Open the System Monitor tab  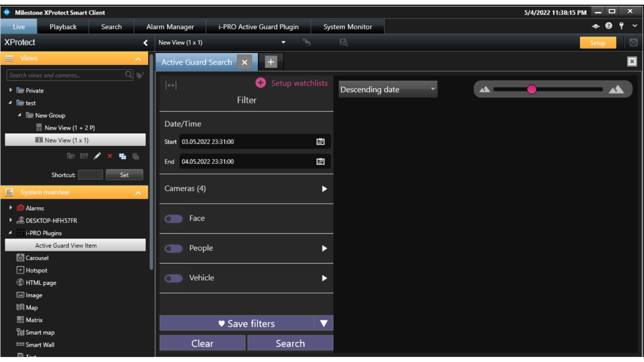tap(347, 26)
